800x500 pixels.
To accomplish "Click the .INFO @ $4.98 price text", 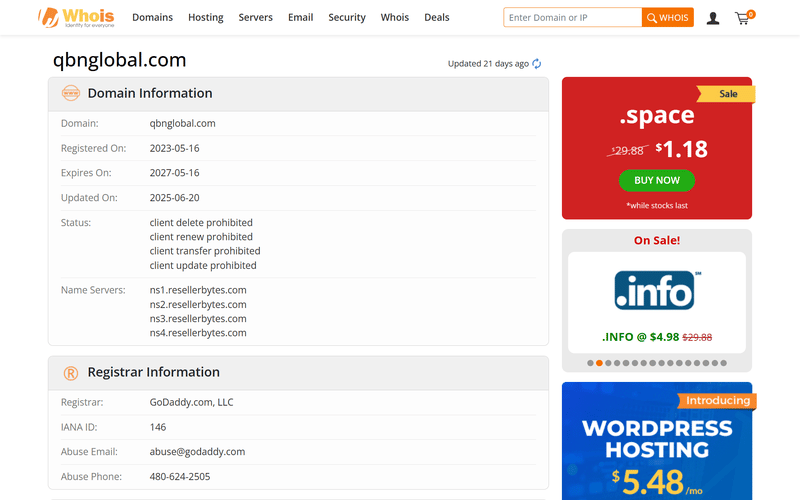I will pos(640,337).
